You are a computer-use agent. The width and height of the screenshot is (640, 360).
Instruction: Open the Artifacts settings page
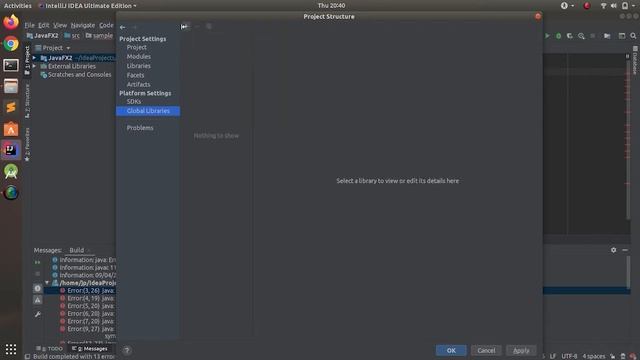138,84
